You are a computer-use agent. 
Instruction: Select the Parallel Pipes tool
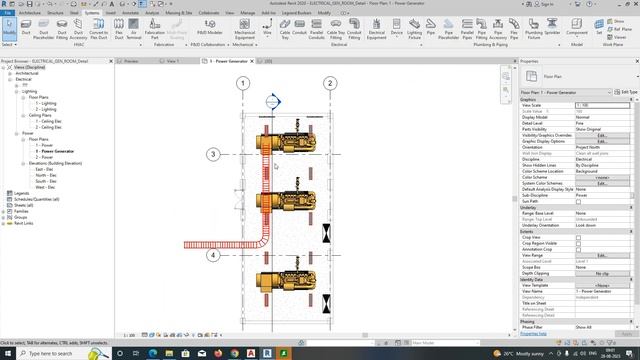[467, 29]
